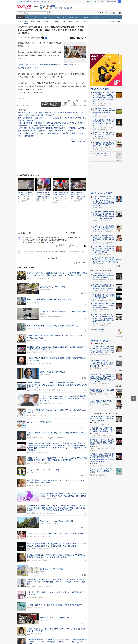The width and height of the screenshot is (138, 644).
Task: Click the もっと見る link in first comment
Action: tap(51, 242)
